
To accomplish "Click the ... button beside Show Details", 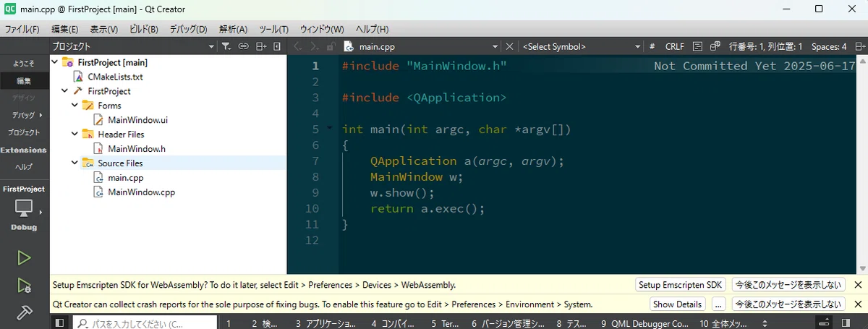I will tap(719, 304).
